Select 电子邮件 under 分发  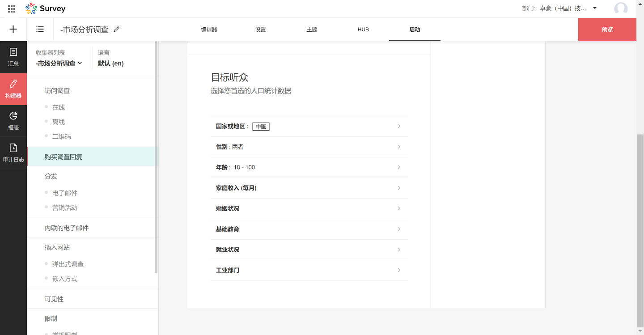[x=65, y=193]
